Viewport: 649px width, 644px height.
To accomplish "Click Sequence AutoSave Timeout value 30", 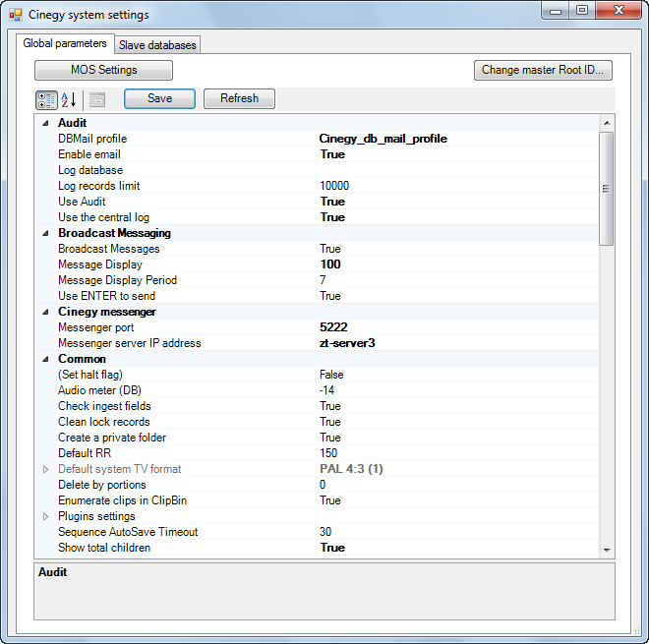I will click(x=325, y=532).
